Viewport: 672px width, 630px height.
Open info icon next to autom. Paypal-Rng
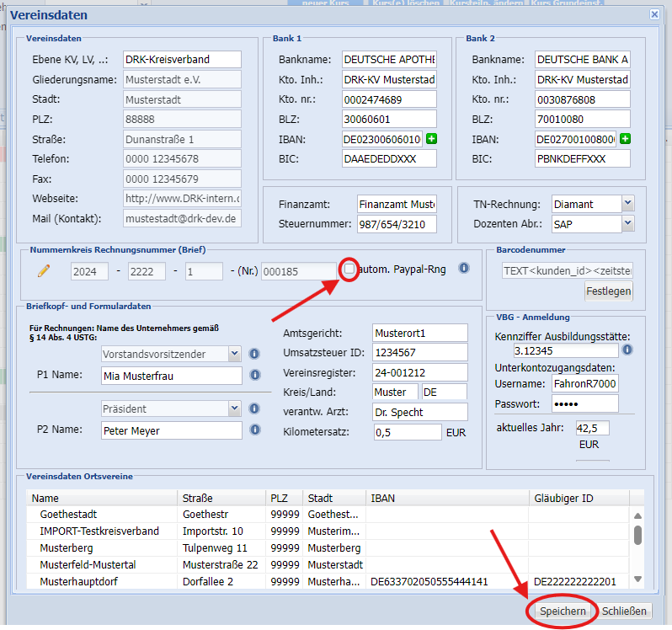click(x=463, y=269)
